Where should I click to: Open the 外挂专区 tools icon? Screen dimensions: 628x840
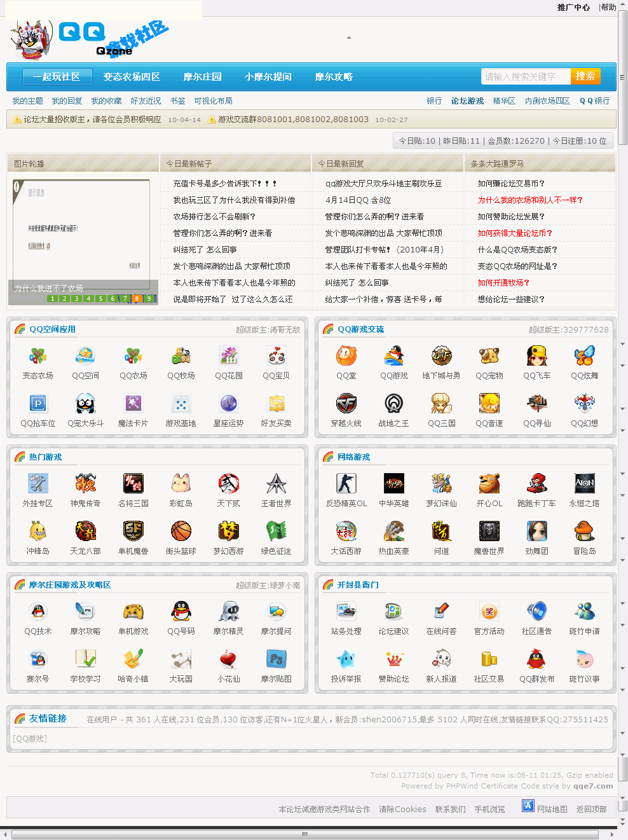coord(38,484)
